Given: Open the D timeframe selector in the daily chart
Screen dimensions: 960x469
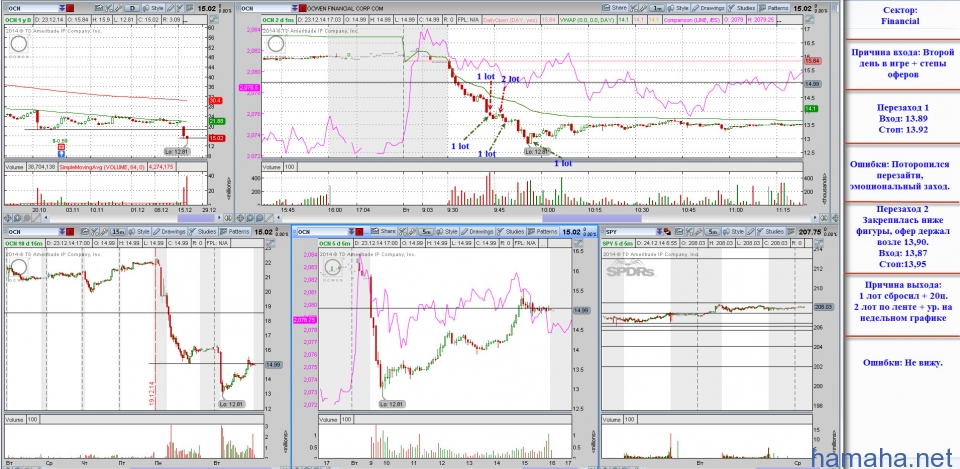Looking at the screenshot, I should click(132, 8).
